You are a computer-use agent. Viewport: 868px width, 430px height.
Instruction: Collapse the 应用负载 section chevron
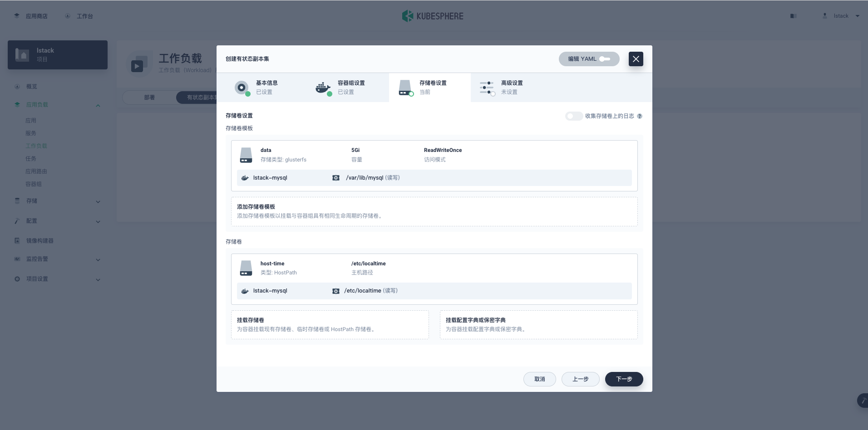(98, 106)
